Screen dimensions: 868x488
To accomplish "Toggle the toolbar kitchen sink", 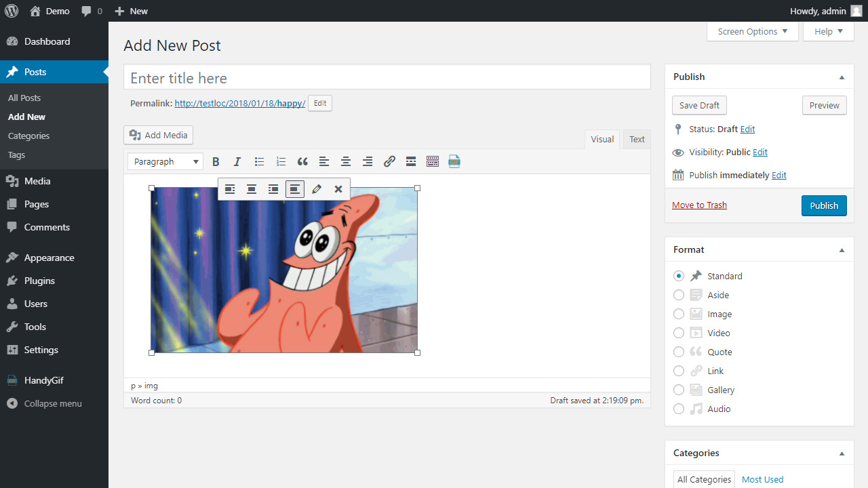I will point(433,161).
